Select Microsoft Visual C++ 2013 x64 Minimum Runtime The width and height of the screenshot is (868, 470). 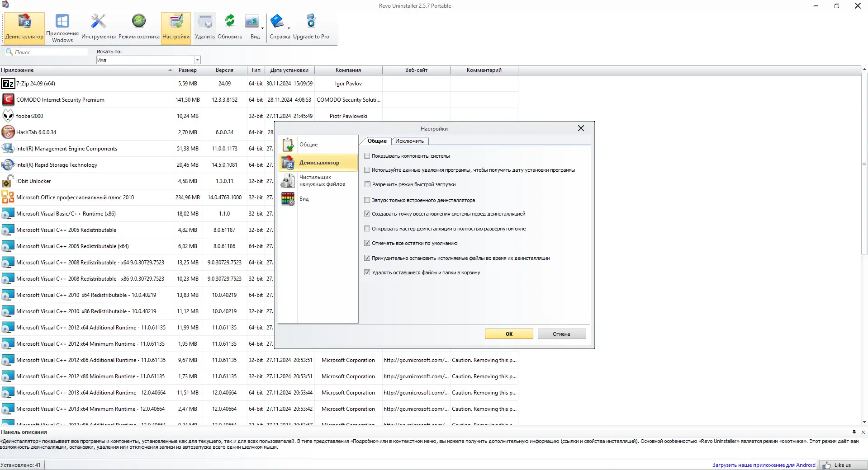click(x=259, y=409)
